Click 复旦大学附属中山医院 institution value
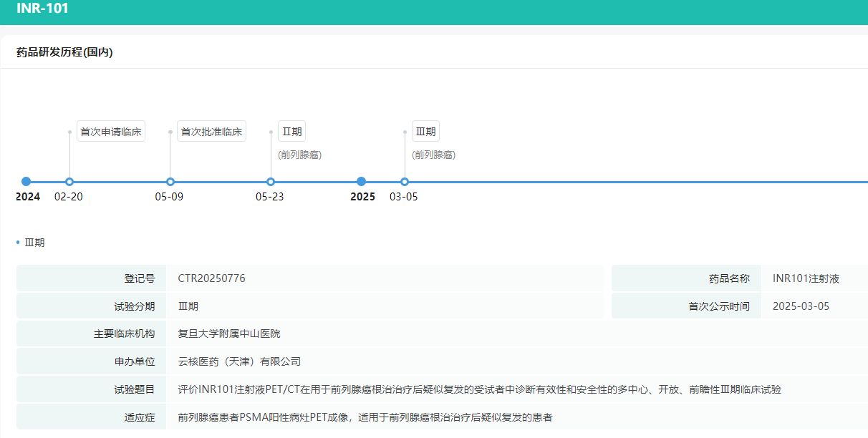The image size is (868, 438). 229,334
